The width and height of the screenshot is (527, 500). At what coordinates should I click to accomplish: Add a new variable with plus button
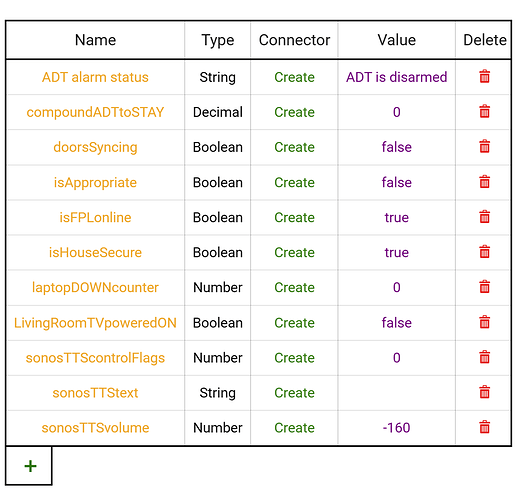click(x=30, y=466)
